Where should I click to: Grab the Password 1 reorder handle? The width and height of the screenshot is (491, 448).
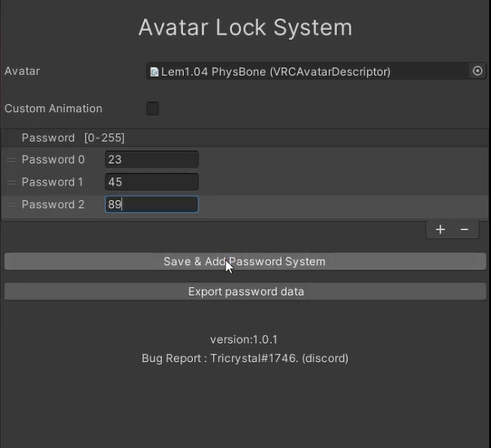point(11,182)
